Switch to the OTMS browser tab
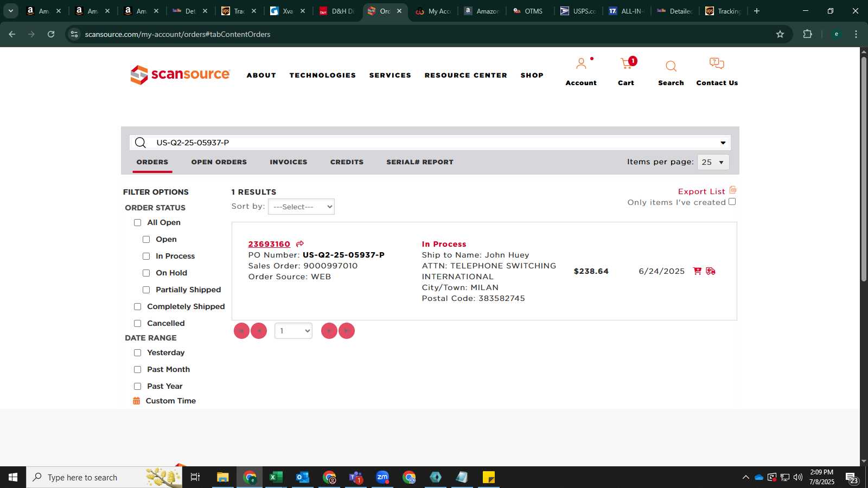868x488 pixels. (x=529, y=11)
